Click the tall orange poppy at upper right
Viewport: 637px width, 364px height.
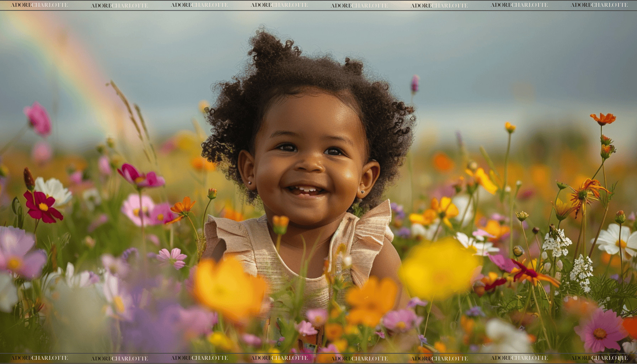(x=603, y=119)
